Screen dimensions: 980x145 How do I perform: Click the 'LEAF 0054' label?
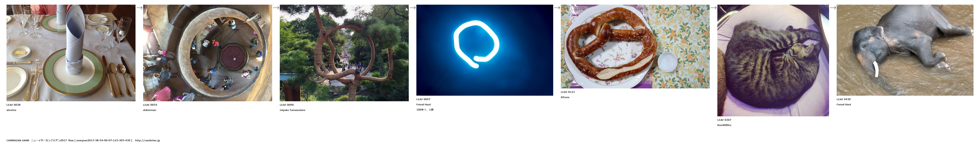pyautogui.click(x=150, y=105)
